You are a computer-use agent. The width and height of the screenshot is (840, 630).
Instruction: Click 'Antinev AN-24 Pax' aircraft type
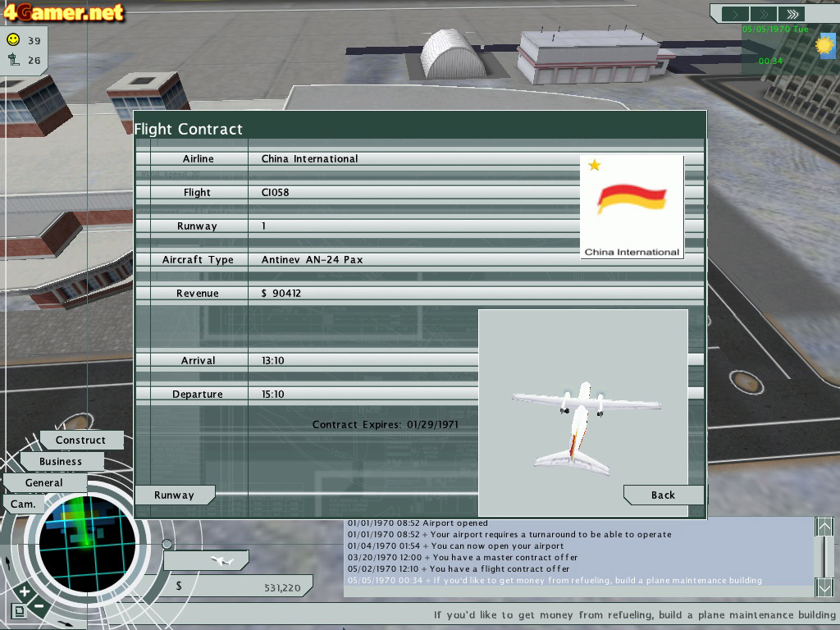pos(312,260)
